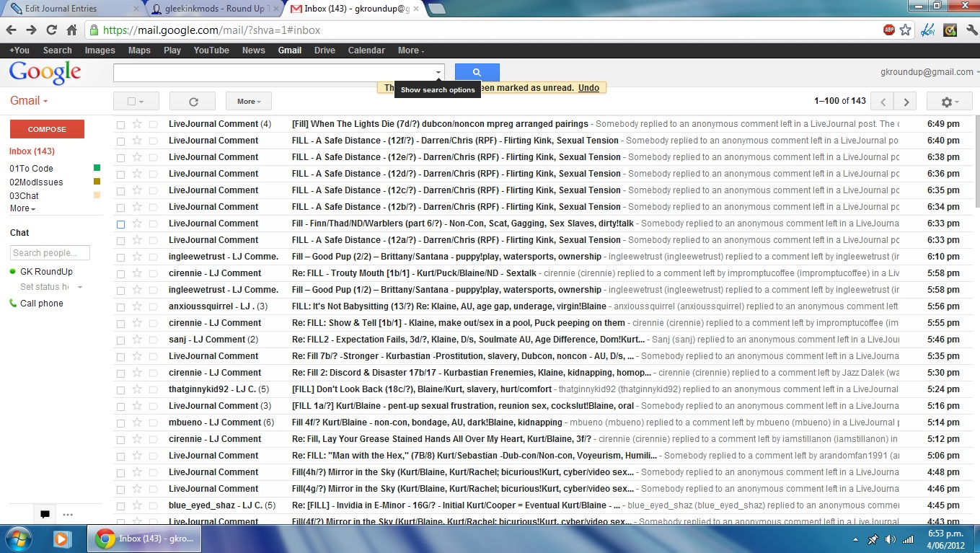
Task: Open More menu in Google bar
Action: [x=411, y=50]
